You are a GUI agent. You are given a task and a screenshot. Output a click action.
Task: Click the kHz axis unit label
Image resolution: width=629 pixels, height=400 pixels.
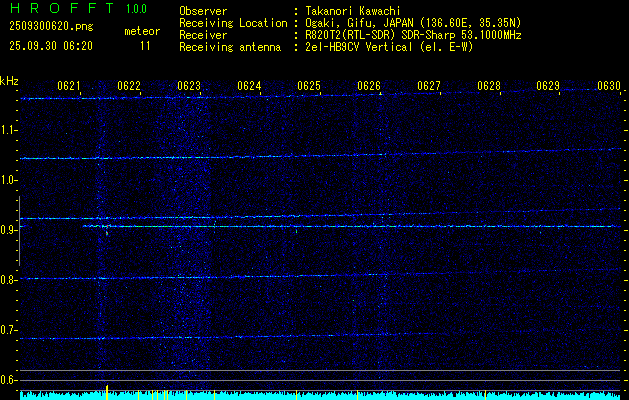pos(9,81)
